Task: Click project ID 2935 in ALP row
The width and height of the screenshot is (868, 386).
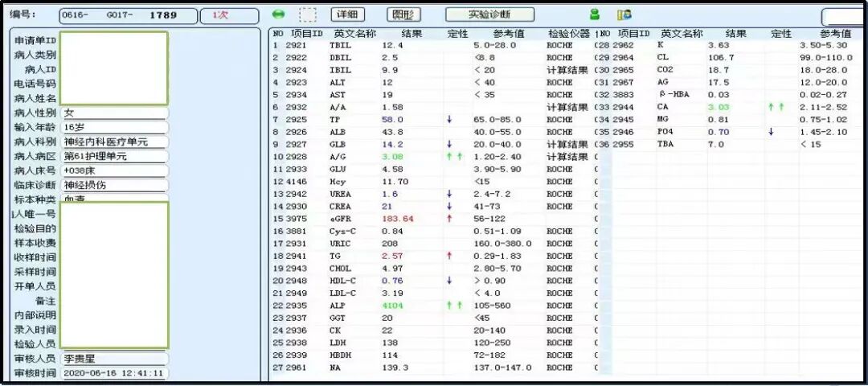Action: [x=296, y=306]
